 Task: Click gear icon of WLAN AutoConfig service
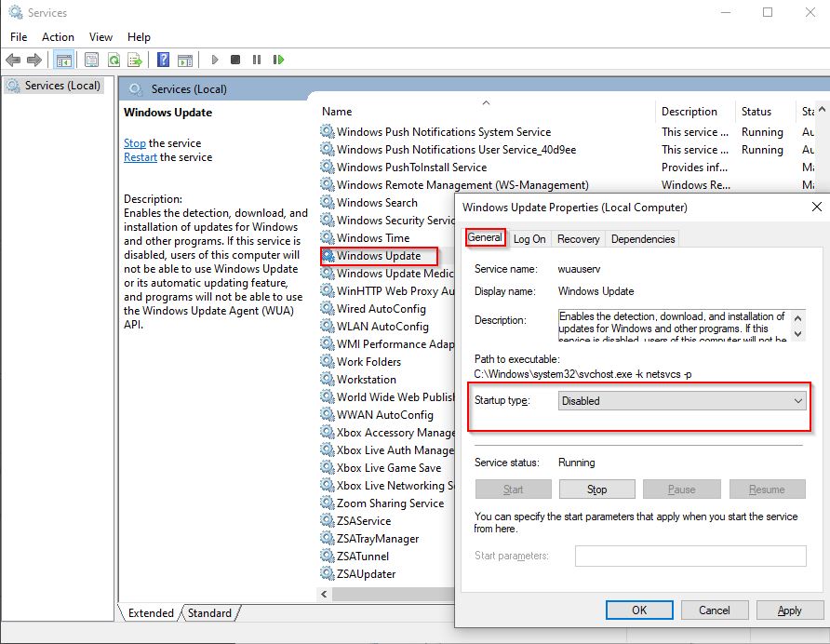pyautogui.click(x=328, y=327)
